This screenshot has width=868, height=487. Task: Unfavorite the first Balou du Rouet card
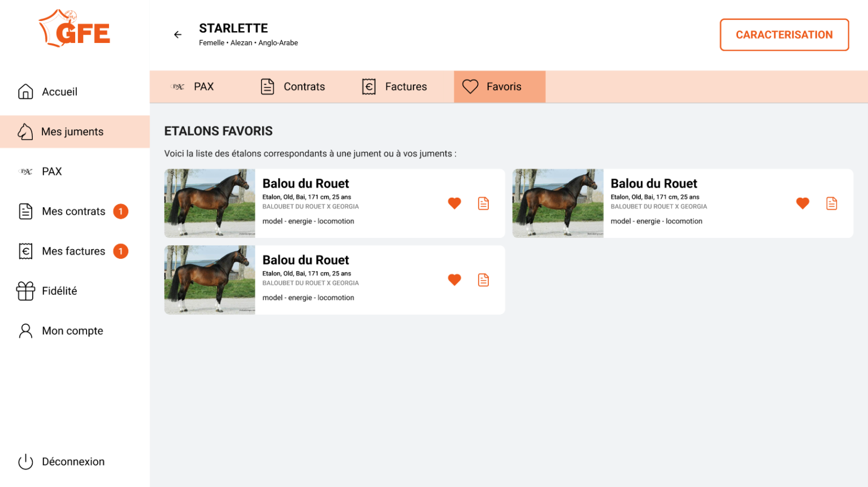tap(454, 203)
